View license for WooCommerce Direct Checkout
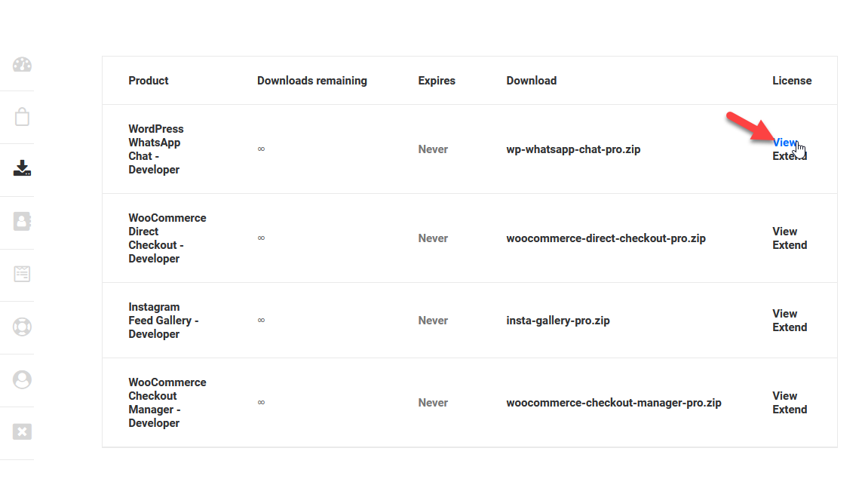Image resolution: width=868 pixels, height=488 pixels. click(x=784, y=232)
